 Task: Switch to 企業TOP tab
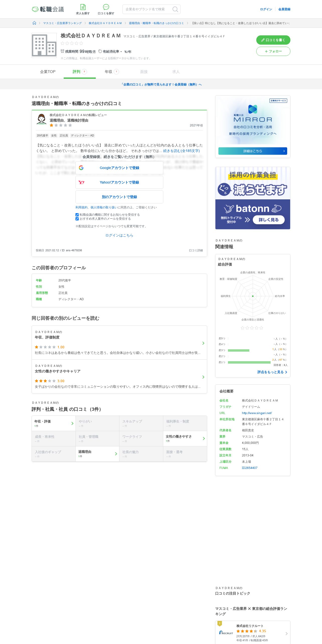[48, 72]
